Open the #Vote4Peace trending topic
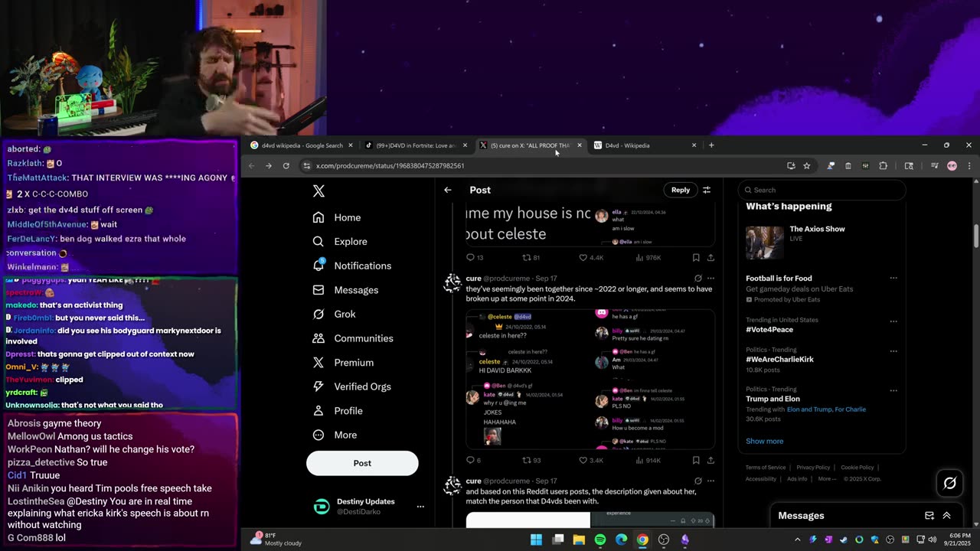Image resolution: width=980 pixels, height=551 pixels. click(769, 330)
